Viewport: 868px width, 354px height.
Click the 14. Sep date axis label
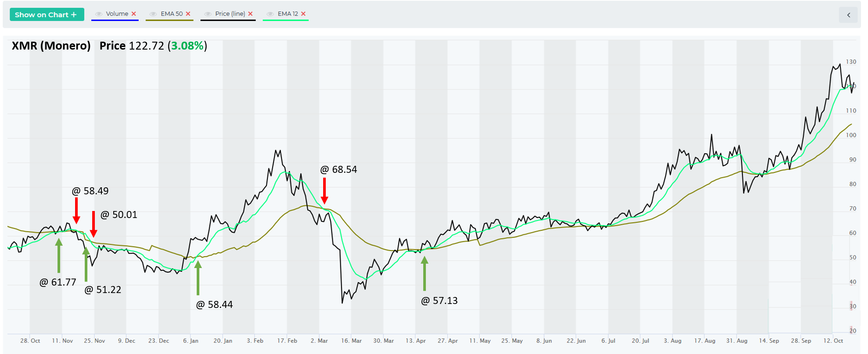[769, 341]
